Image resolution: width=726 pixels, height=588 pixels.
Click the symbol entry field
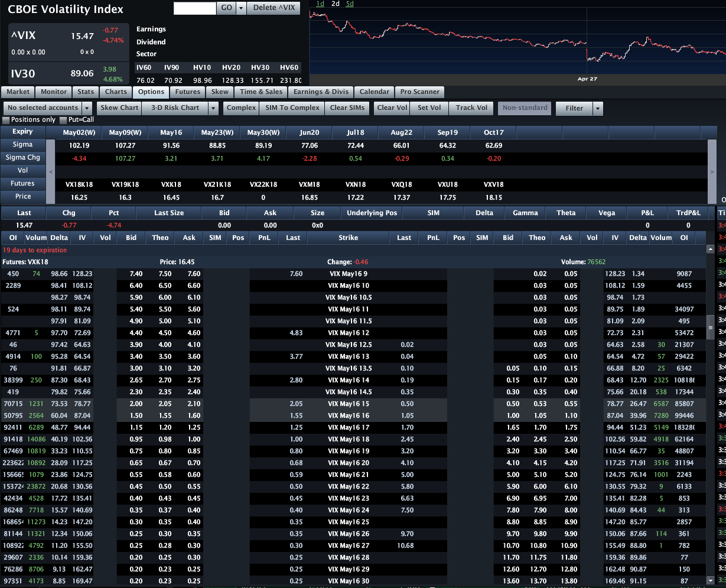pyautogui.click(x=194, y=8)
